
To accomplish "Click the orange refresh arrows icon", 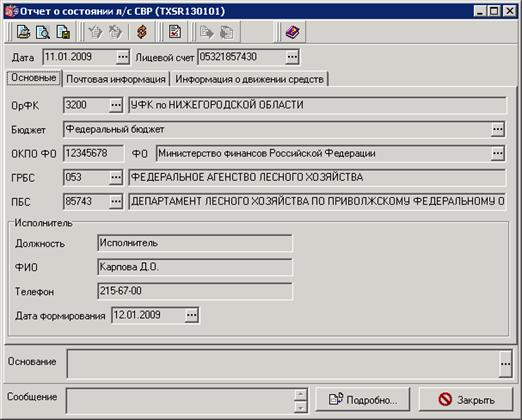I will click(x=142, y=32).
